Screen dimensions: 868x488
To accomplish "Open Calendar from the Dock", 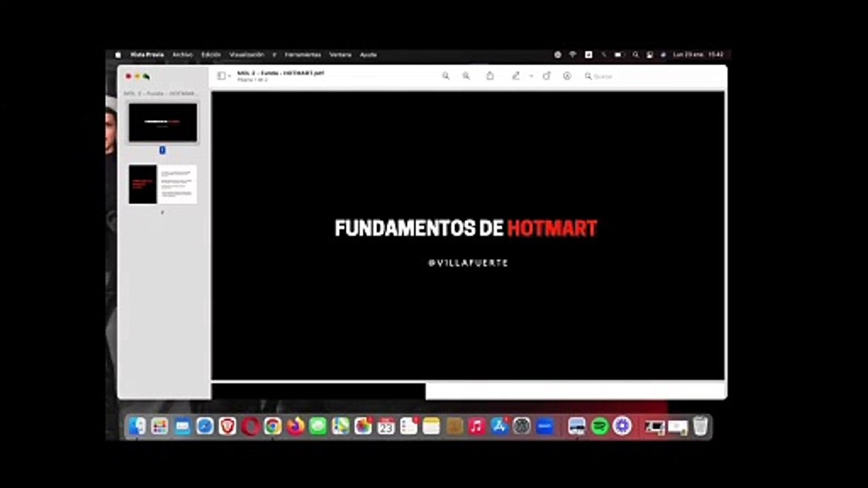I will tap(386, 426).
